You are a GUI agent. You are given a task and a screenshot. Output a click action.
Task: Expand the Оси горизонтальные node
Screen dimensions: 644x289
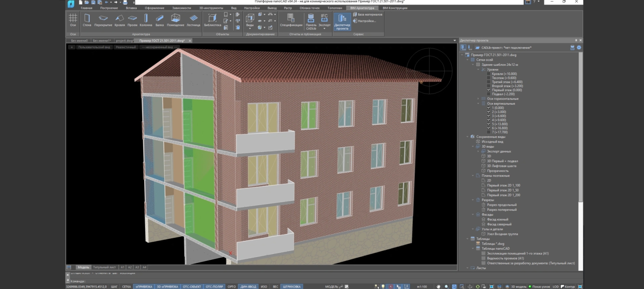coord(478,99)
